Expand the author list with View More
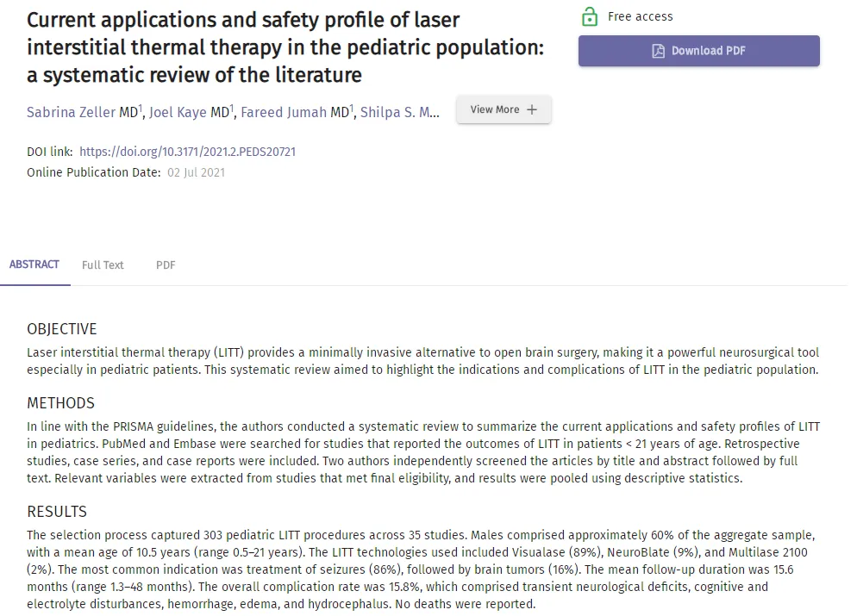Screen dimensions: 857x616 click(x=504, y=110)
